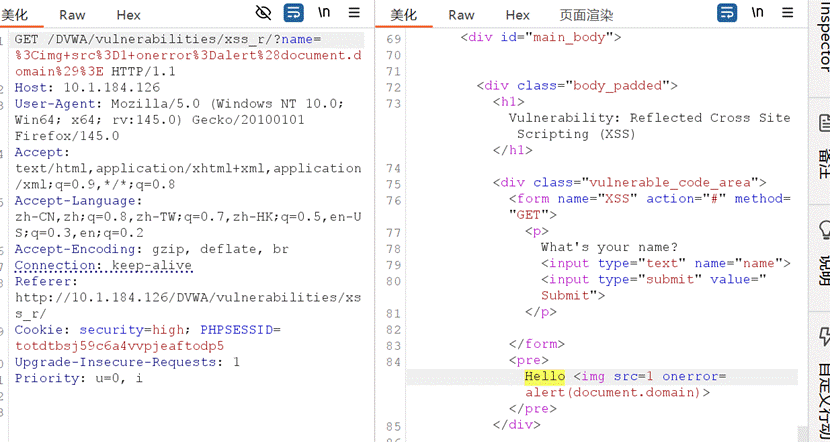830x442 pixels.
Task: Click the Cookie security=high value
Action: click(x=168, y=330)
